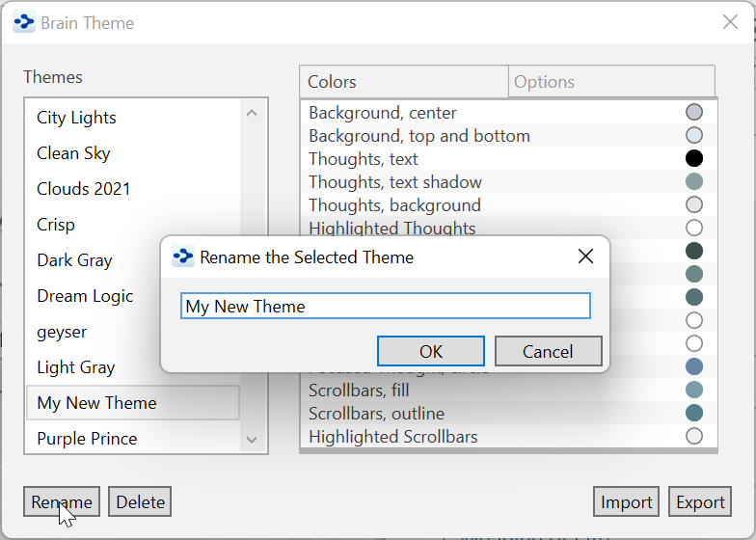This screenshot has height=540, width=756.
Task: Edit the Scrollbars, outline color swatch
Action: [694, 414]
